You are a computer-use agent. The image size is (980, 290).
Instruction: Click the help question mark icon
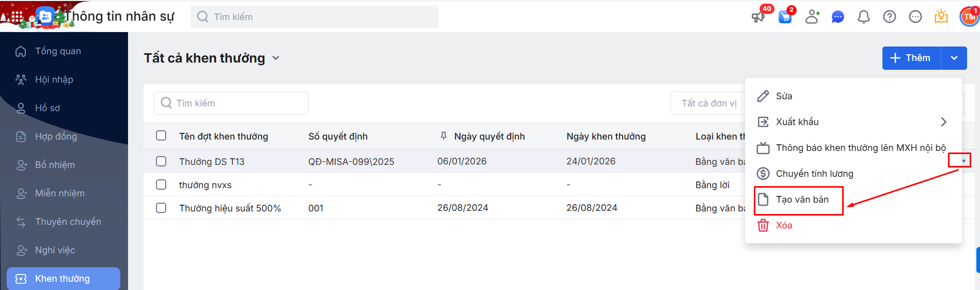(889, 17)
